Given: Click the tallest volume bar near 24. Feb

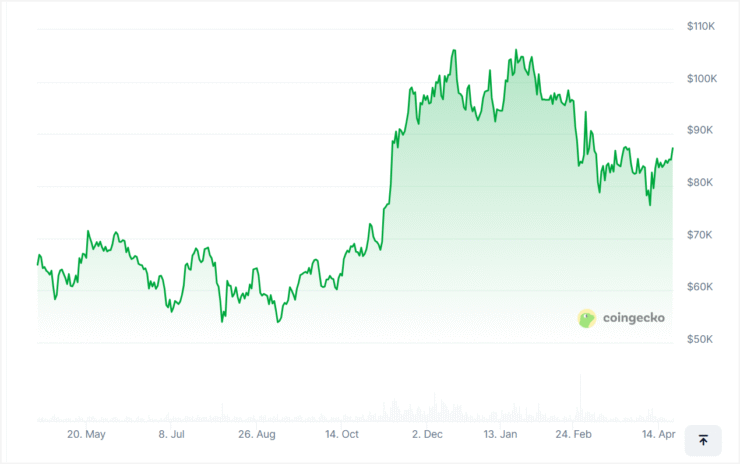Looking at the screenshot, I should coord(581,400).
